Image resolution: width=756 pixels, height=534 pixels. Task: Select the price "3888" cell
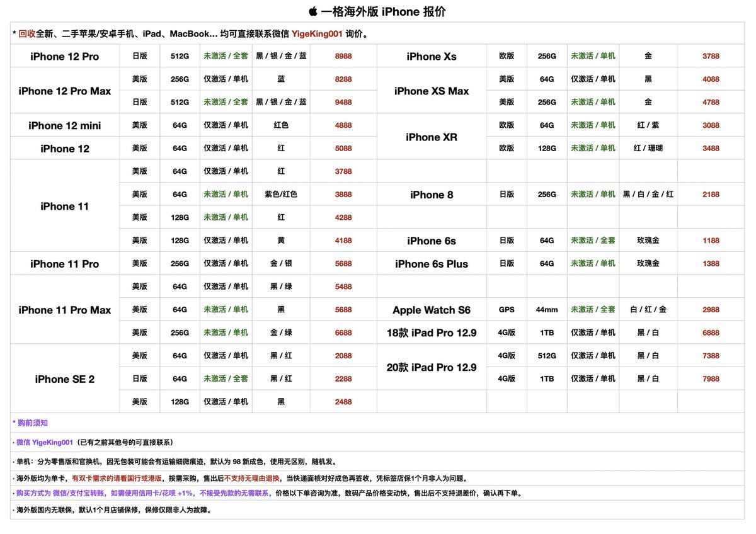[x=343, y=195]
